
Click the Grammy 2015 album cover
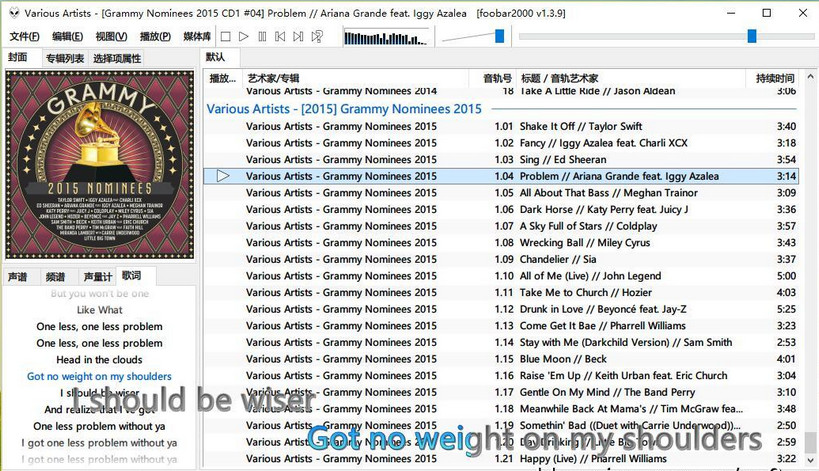click(99, 164)
